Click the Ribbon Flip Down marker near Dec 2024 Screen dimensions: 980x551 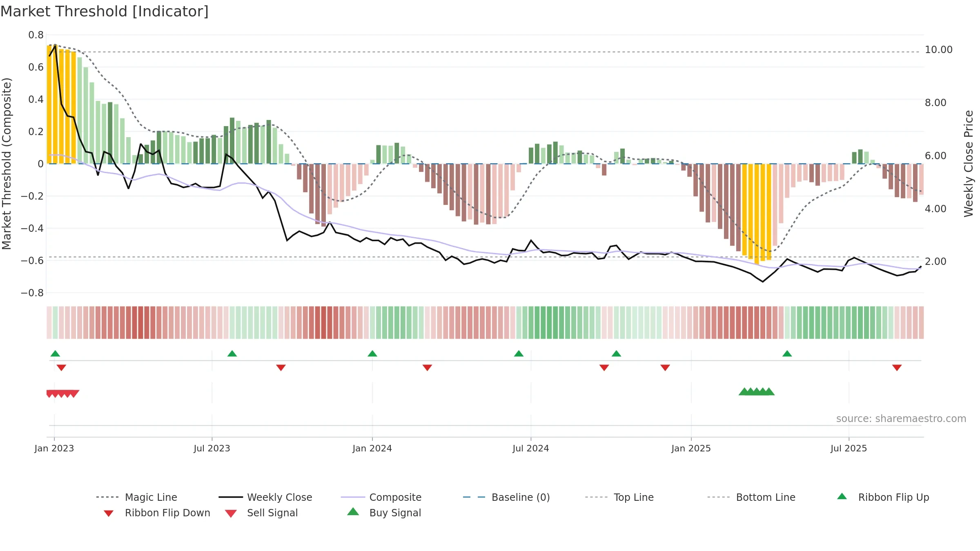[665, 368]
